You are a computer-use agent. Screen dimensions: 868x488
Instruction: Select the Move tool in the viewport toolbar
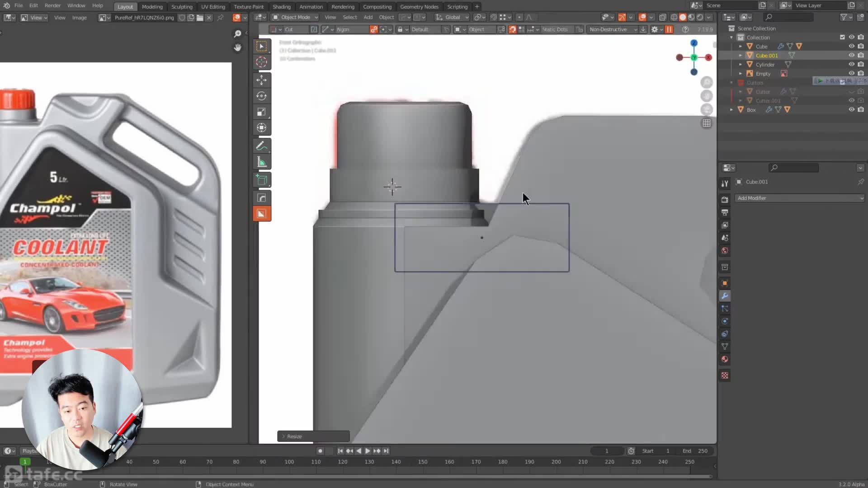pyautogui.click(x=262, y=80)
